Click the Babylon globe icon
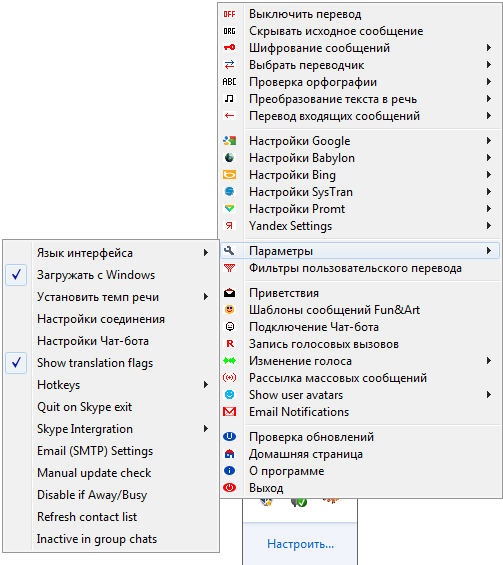Screen dimensions: 503x565 (x=230, y=157)
